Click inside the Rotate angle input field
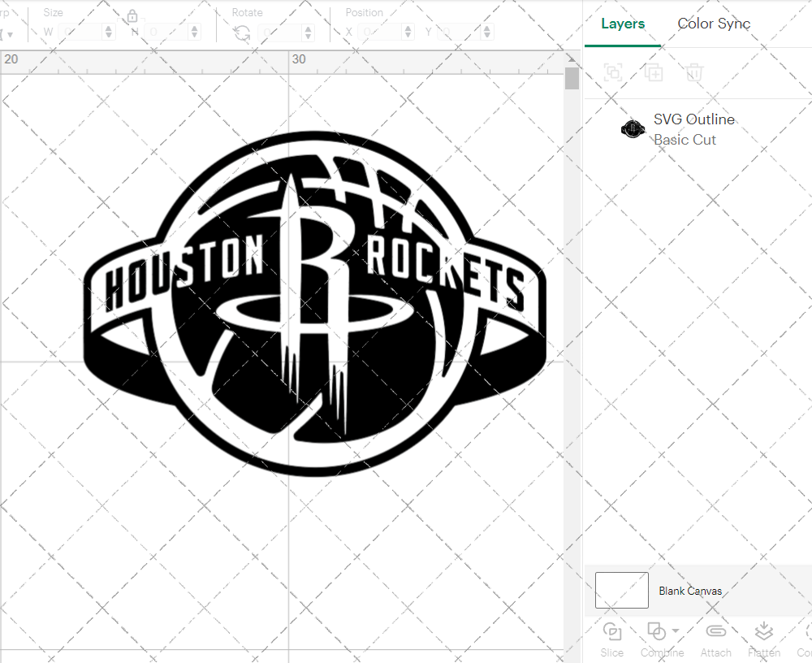Image resolution: width=812 pixels, height=663 pixels. click(x=280, y=32)
